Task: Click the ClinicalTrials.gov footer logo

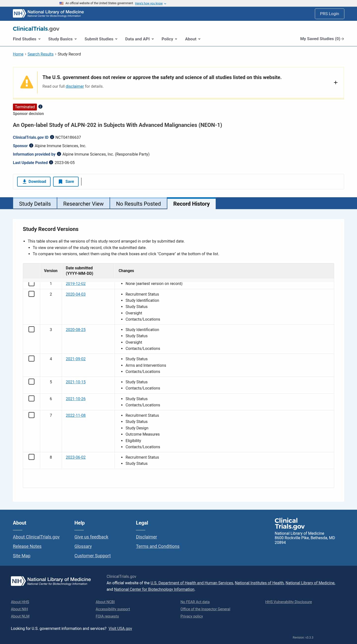Action: (x=290, y=524)
